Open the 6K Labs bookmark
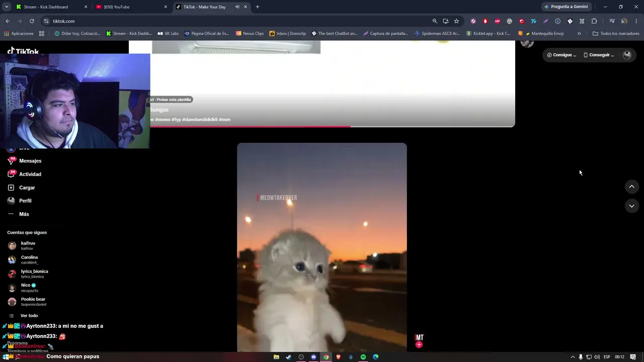644x362 pixels. tap(168, 34)
